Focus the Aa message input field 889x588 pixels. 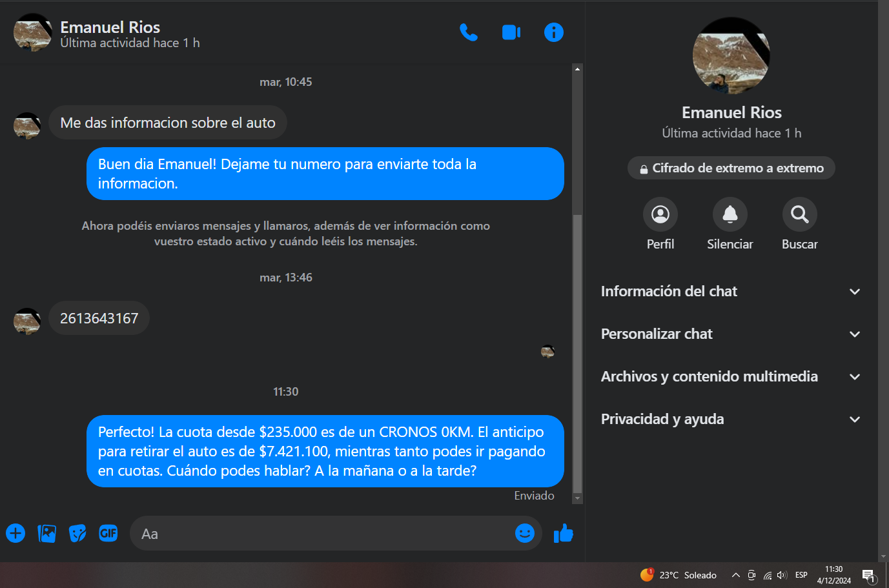coord(323,534)
